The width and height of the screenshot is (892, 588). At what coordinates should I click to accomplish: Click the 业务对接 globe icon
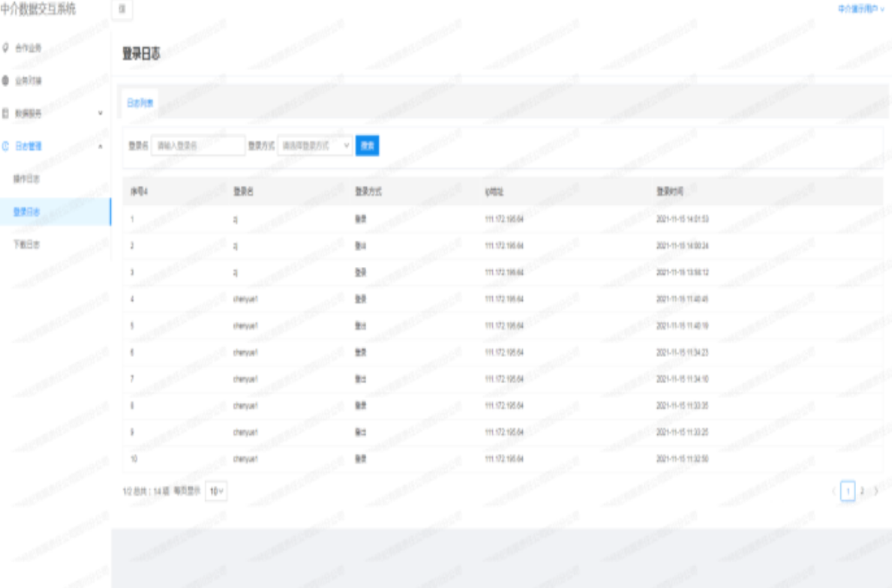pos(6,81)
